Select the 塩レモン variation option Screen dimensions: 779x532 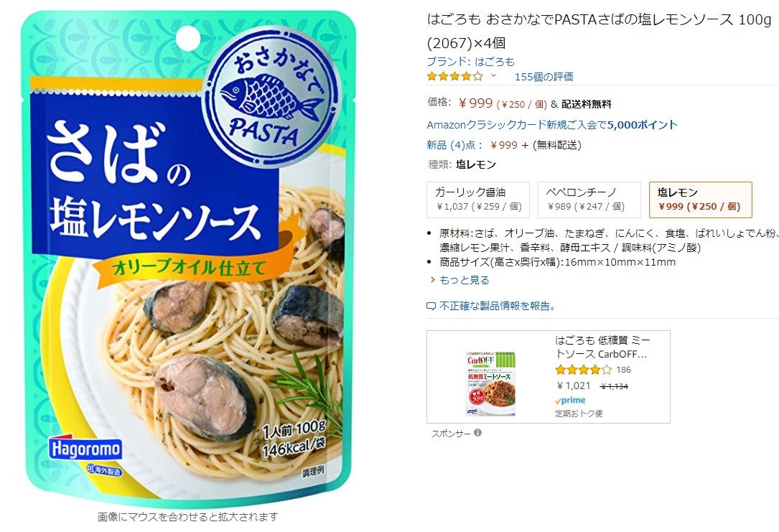tap(701, 200)
